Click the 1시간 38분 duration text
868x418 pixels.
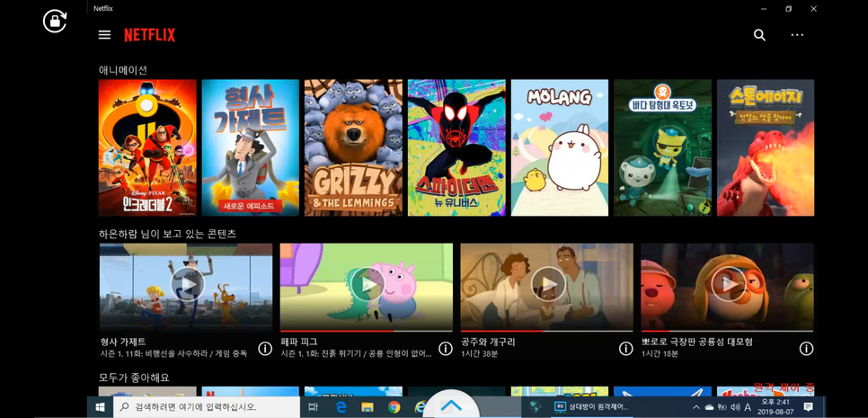(x=479, y=353)
